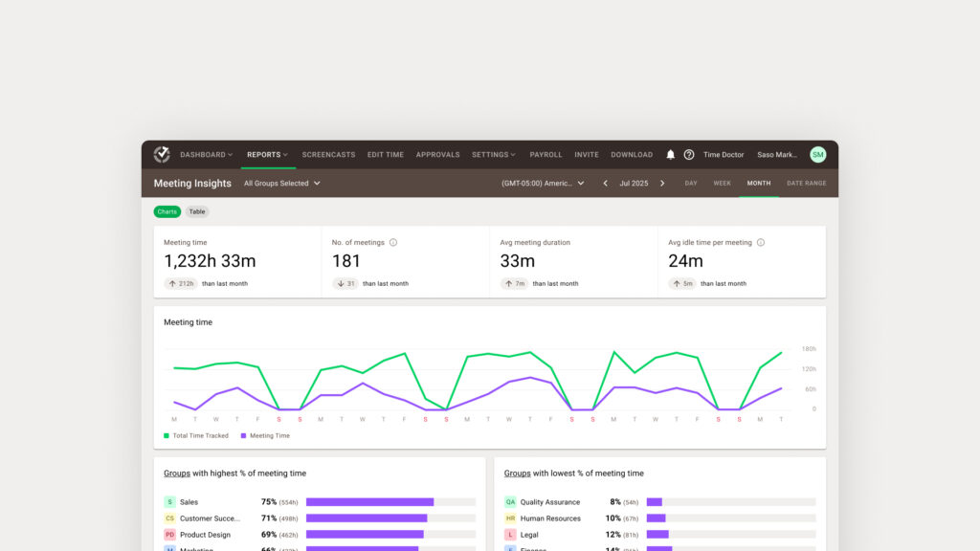Click info icon beside Avg idle time
Screen dimensions: 980x551
[x=761, y=243]
